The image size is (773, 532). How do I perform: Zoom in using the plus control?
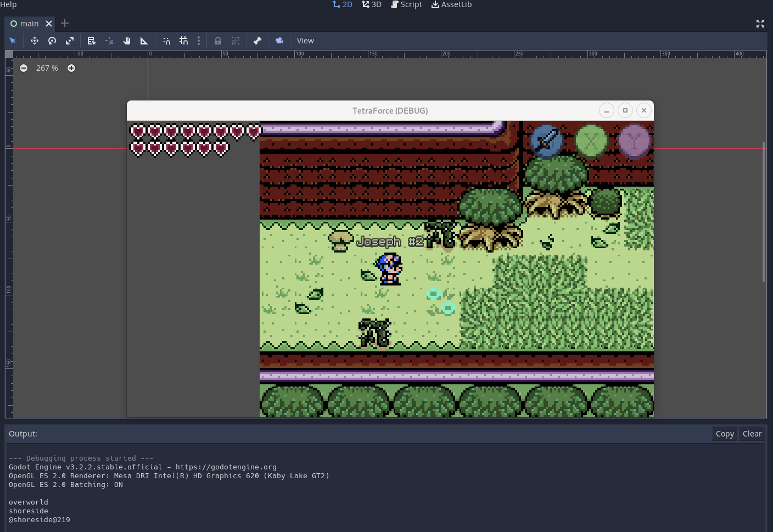71,68
